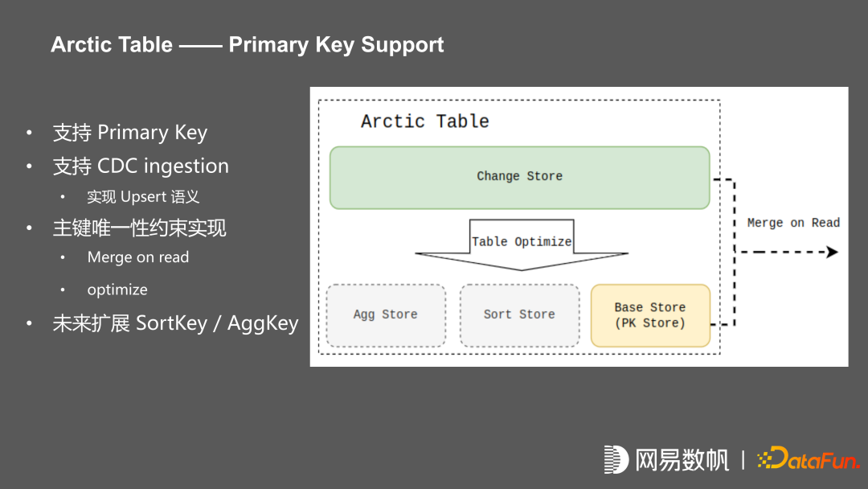Click the 网易数帆 logo icon

pos(616,459)
